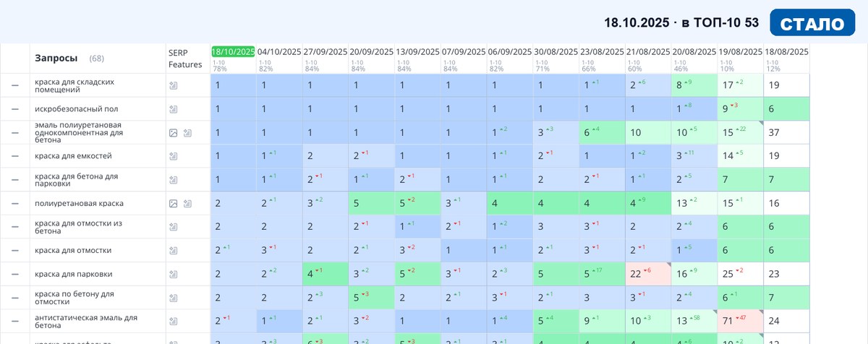
Task: Select the 19/08/2025 date column header
Action: coord(741,51)
